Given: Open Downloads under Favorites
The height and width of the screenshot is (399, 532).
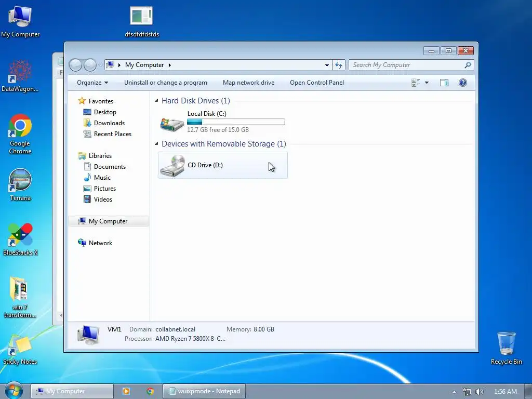Looking at the screenshot, I should coord(109,123).
